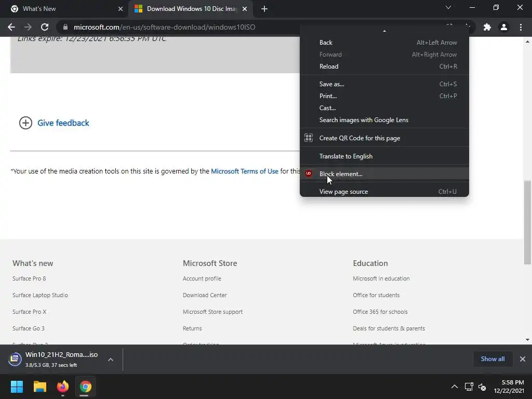
Task: Switch to the What's New tab
Action: click(x=64, y=9)
